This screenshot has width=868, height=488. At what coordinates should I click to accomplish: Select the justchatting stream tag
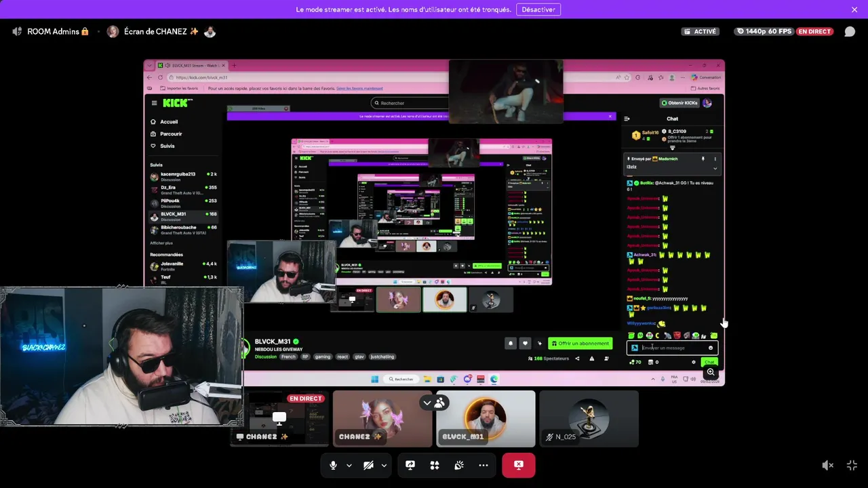coord(382,357)
